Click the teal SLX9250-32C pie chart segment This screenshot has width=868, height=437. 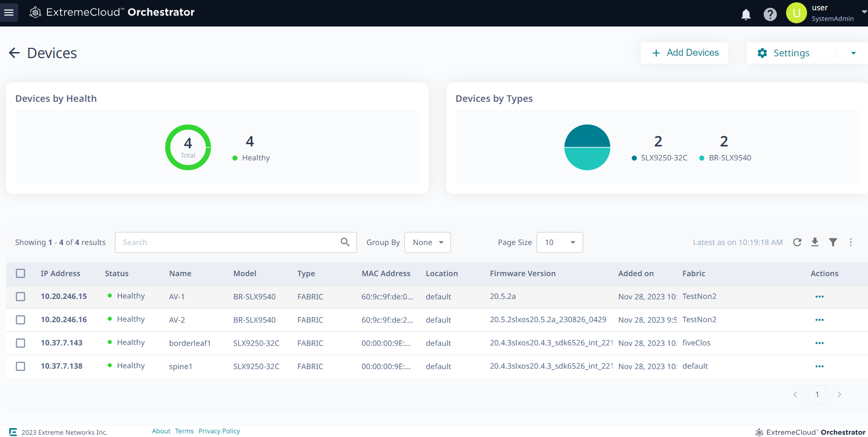[587, 136]
